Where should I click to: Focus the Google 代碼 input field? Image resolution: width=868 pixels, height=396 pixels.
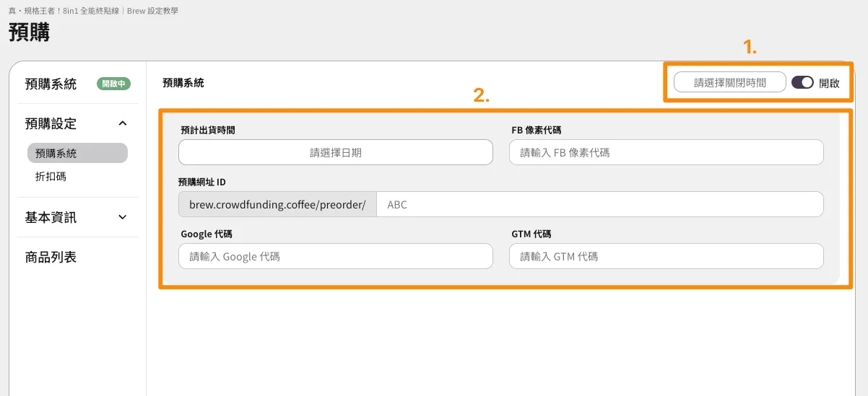point(336,256)
